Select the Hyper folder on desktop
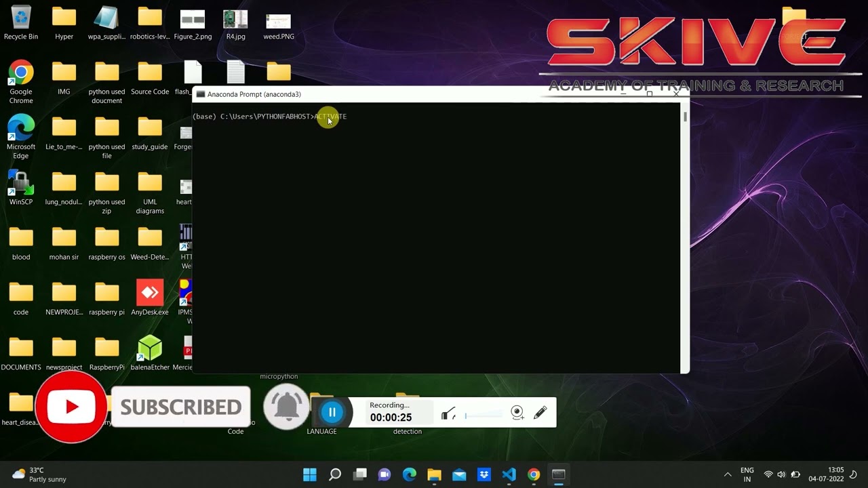This screenshot has height=488, width=868. coord(64,23)
